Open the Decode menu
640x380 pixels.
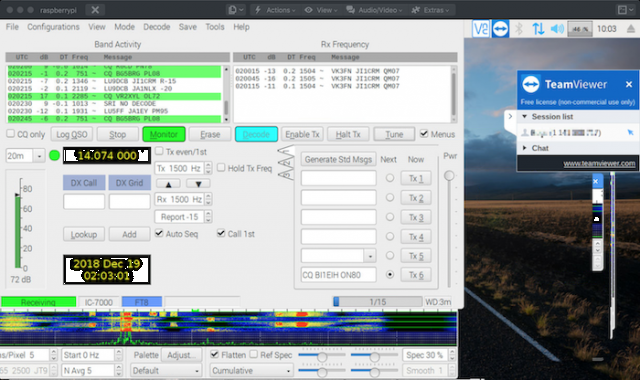(x=157, y=27)
